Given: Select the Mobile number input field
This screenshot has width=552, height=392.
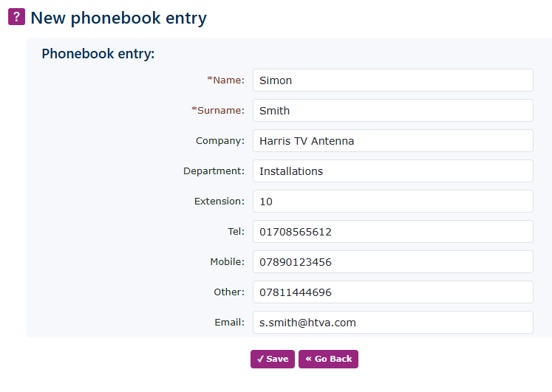Looking at the screenshot, I should coord(392,262).
